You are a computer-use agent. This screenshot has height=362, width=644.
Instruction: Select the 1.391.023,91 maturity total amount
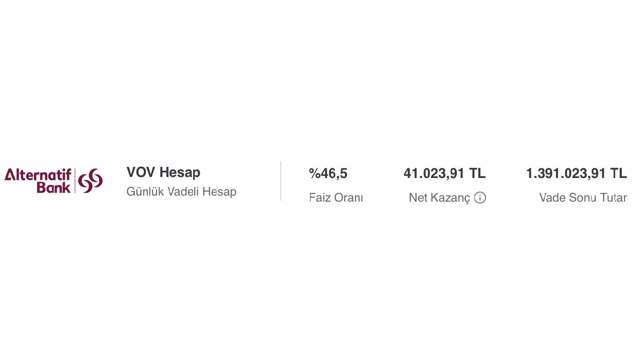click(x=566, y=173)
